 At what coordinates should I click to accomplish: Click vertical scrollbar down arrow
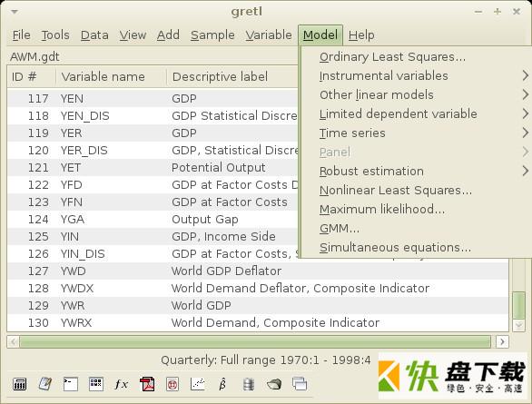pyautogui.click(x=518, y=326)
